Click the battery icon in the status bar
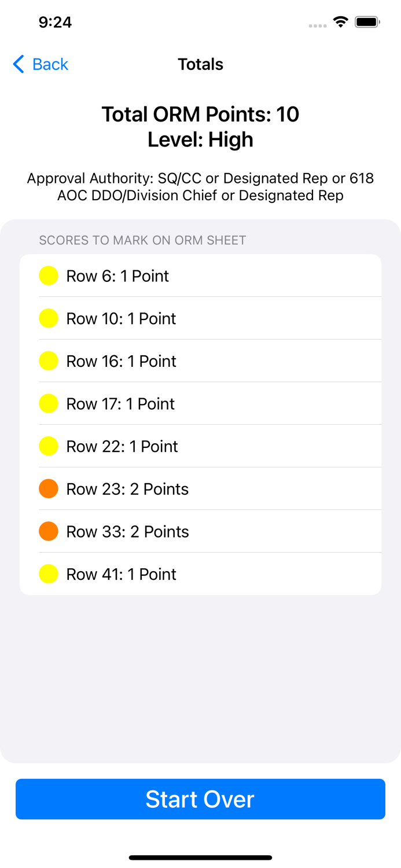The width and height of the screenshot is (401, 868). [368, 21]
